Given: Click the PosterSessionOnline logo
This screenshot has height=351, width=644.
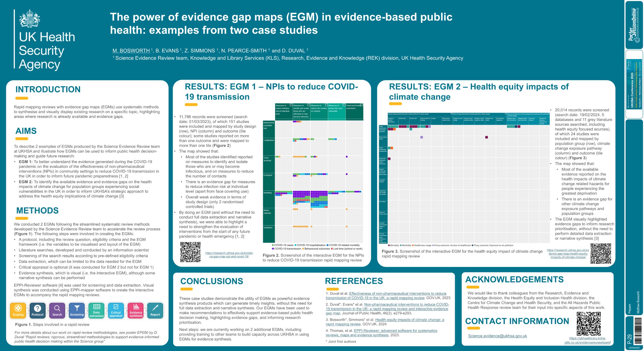Looking at the screenshot, I should point(634,25).
